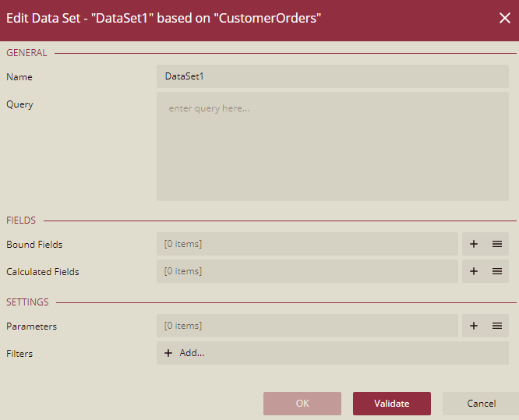
Task: Click inside the Query text area
Action: pyautogui.click(x=333, y=146)
